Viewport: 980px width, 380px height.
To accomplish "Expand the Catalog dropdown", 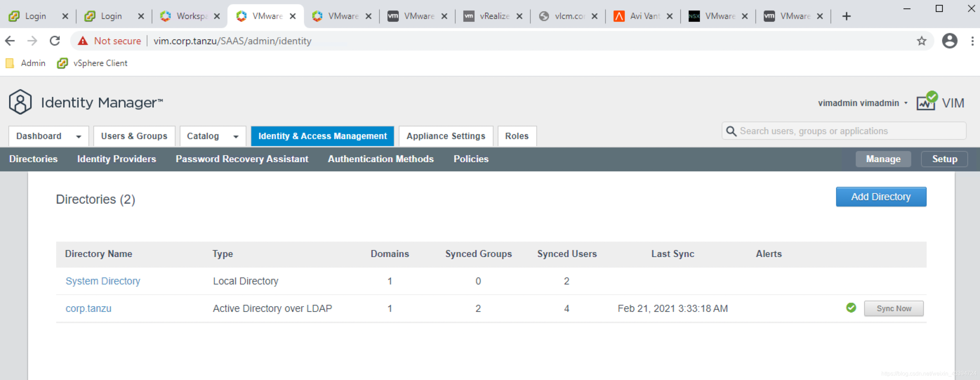I will [x=236, y=136].
